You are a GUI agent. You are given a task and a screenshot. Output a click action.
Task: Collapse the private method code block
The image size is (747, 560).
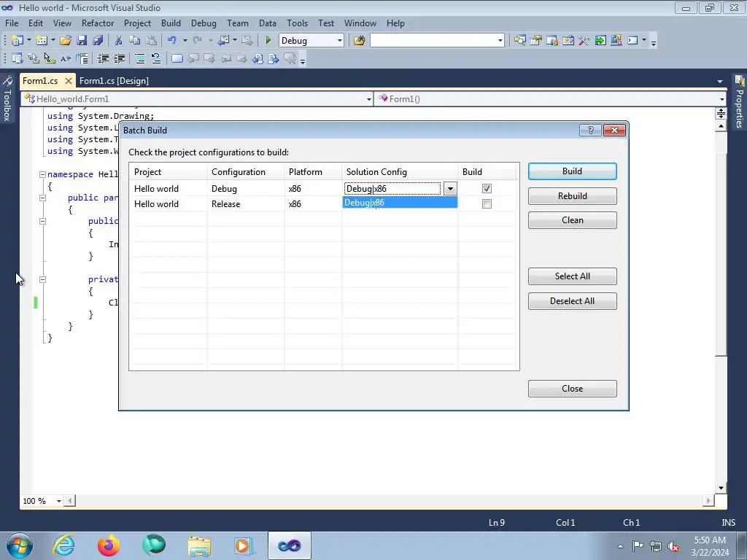pyautogui.click(x=42, y=279)
